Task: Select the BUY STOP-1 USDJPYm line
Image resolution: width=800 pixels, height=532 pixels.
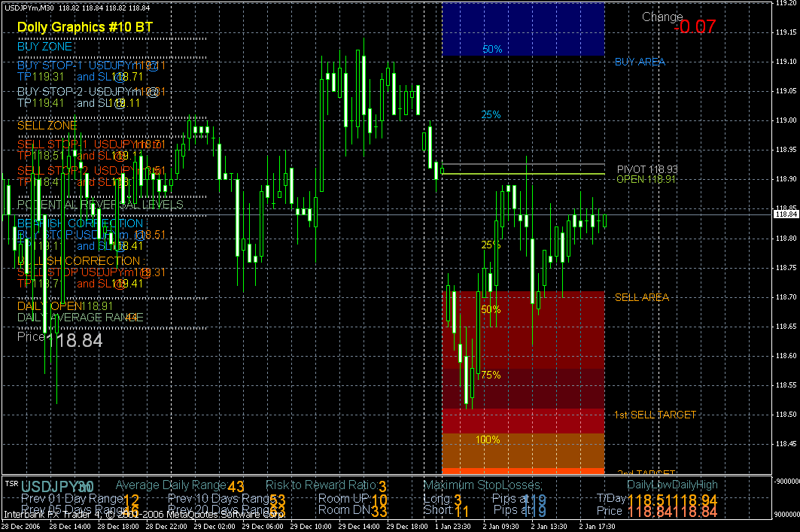Action: (x=91, y=65)
